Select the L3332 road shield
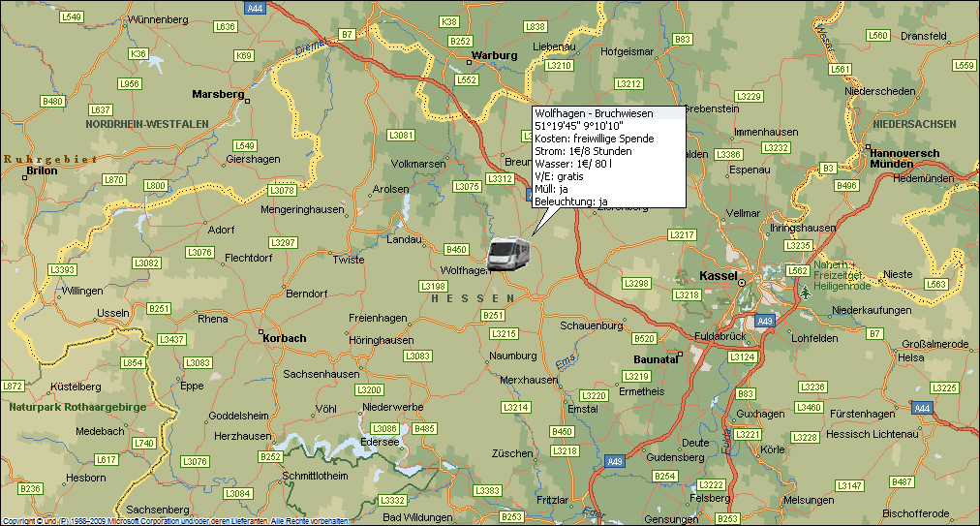 [x=392, y=501]
